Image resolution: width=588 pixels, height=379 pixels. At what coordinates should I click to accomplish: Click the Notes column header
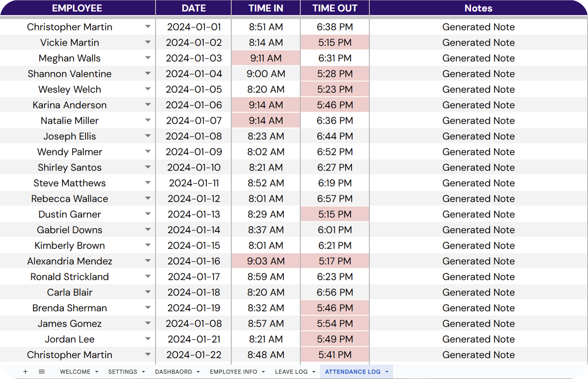click(x=478, y=8)
